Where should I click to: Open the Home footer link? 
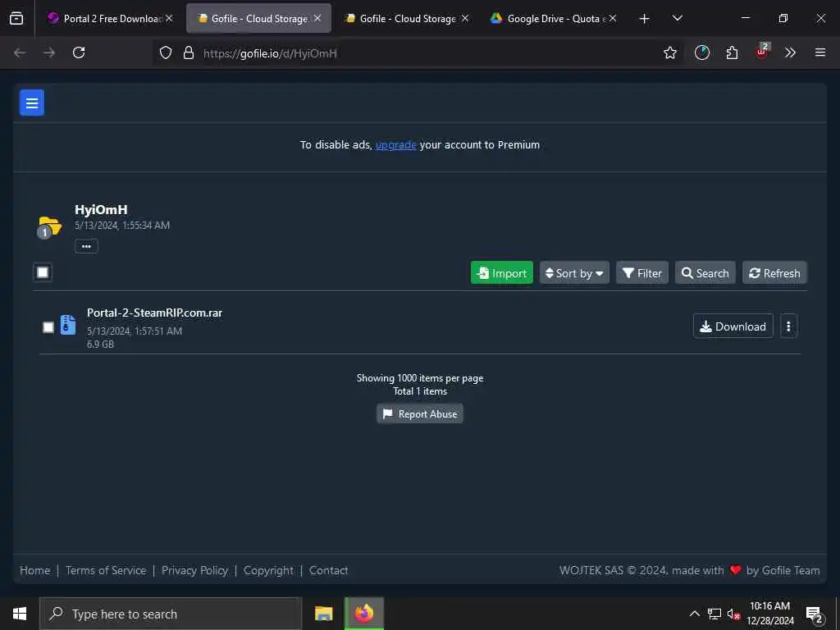pyautogui.click(x=34, y=570)
